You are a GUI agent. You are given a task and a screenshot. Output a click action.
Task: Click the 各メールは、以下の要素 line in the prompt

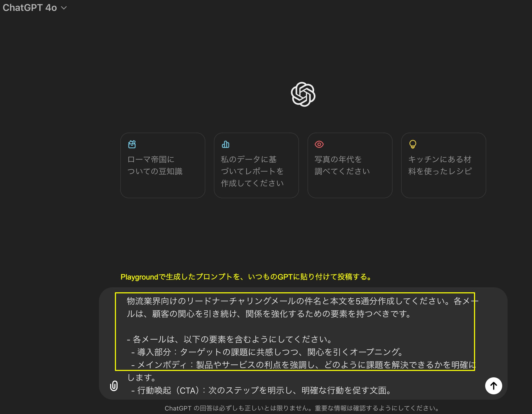tap(230, 339)
